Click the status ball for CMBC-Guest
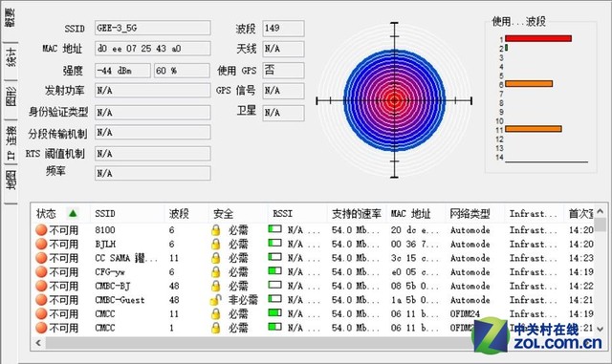The height and width of the screenshot is (364, 612). pos(41,300)
